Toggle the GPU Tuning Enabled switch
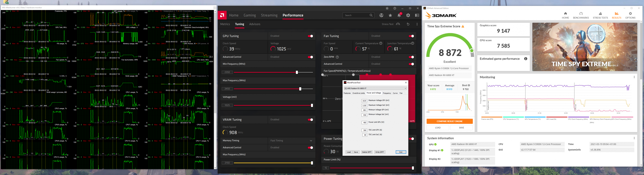The image size is (644, 175). point(310,36)
